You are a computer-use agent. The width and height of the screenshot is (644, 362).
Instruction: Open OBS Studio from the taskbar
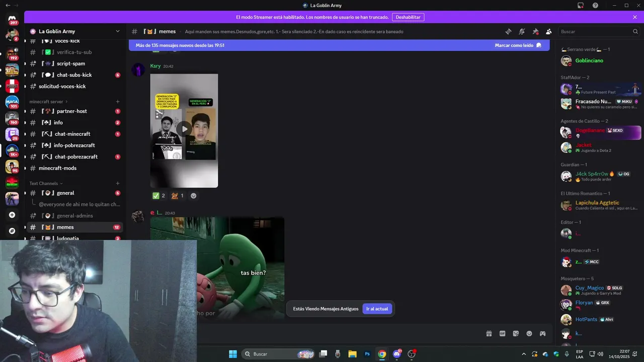pyautogui.click(x=412, y=354)
